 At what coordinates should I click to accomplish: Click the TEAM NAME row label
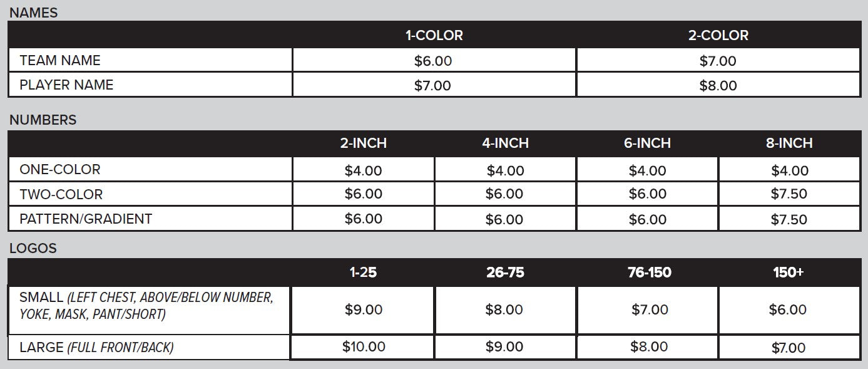60,61
